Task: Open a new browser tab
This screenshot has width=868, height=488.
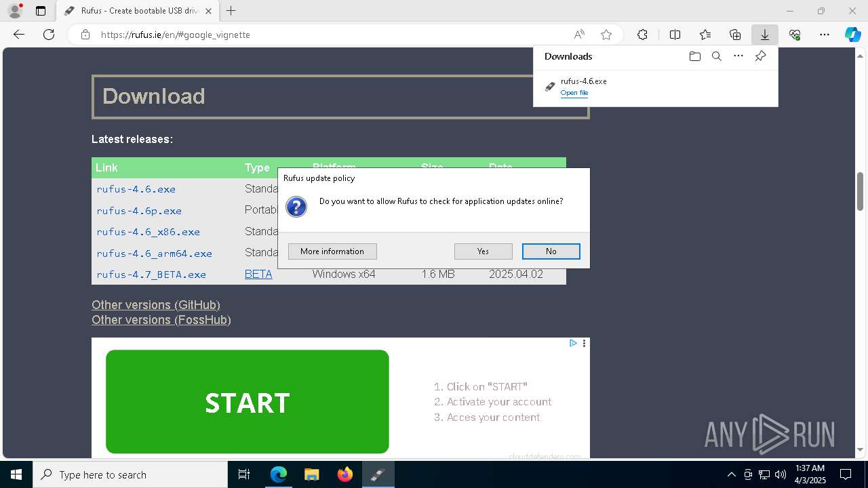Action: tap(231, 11)
